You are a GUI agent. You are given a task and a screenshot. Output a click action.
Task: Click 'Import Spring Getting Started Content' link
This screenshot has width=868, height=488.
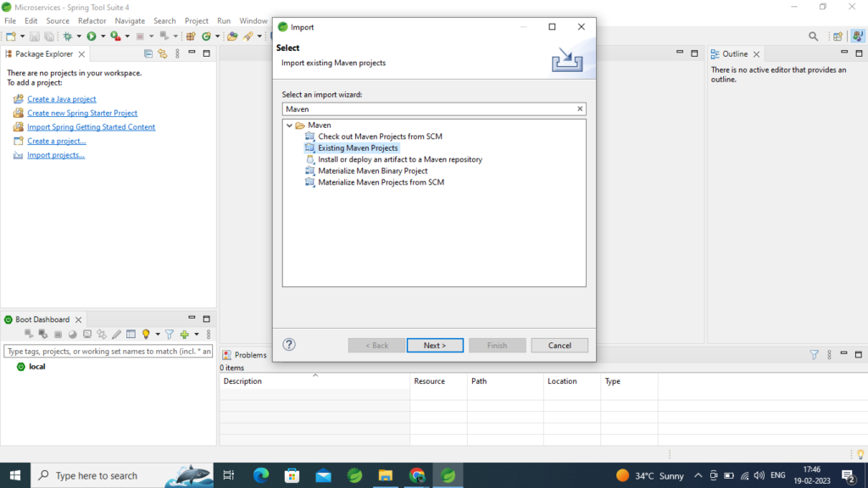point(92,127)
